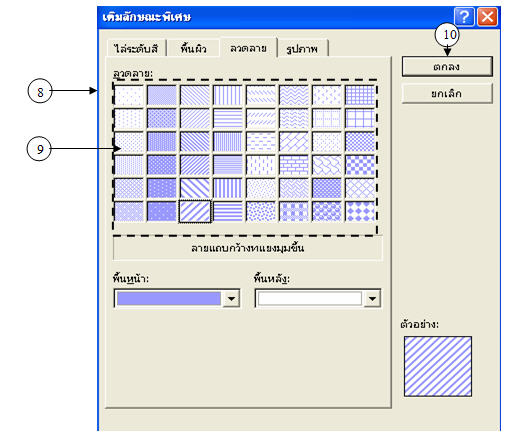Choose the sparse dots pattern in top-left corner
509x439 pixels.
point(129,95)
